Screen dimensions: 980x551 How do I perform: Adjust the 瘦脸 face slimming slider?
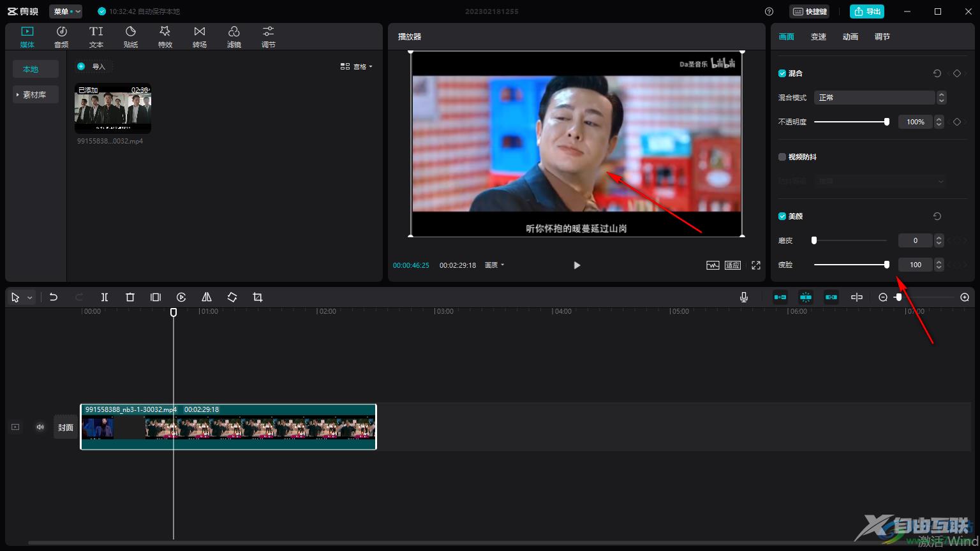tap(850, 265)
